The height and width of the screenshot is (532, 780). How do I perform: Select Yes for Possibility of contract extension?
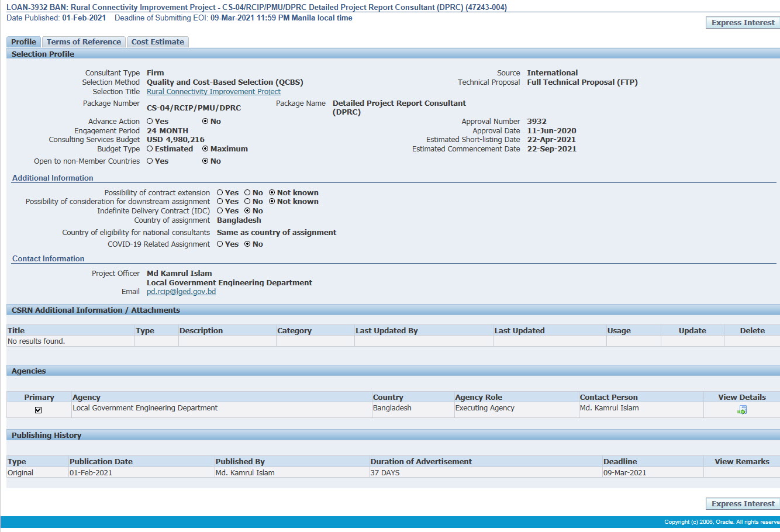[x=220, y=193]
